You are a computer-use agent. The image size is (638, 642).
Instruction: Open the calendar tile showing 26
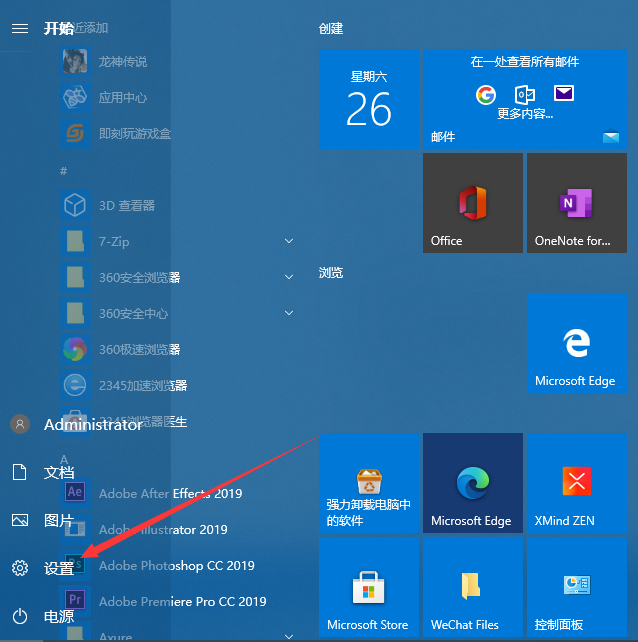[x=368, y=100]
